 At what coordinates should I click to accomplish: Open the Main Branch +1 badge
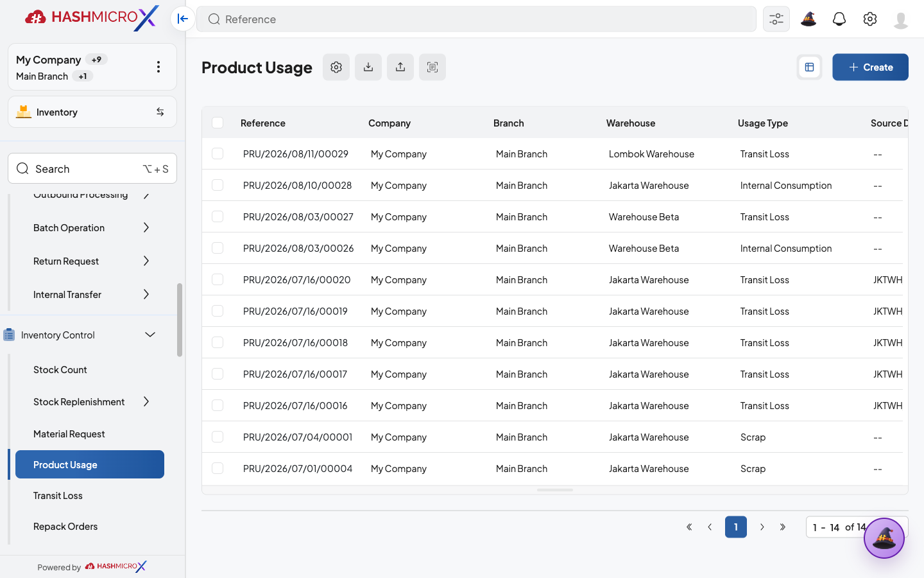tap(83, 76)
